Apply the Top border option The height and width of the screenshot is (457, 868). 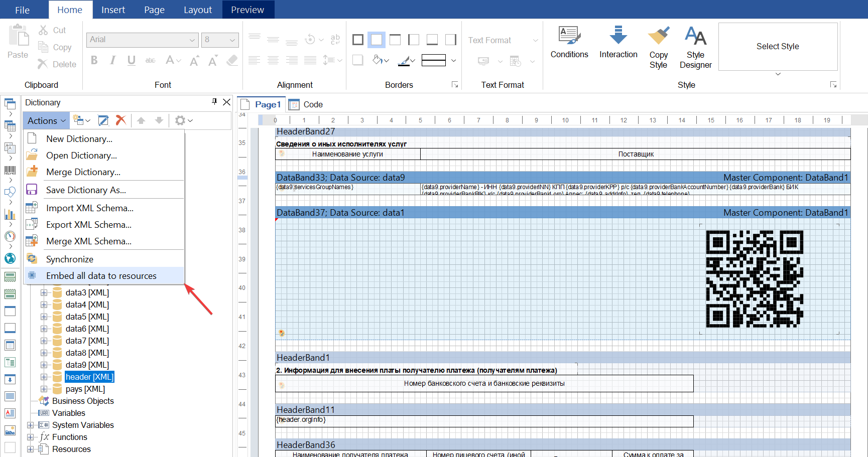click(395, 40)
